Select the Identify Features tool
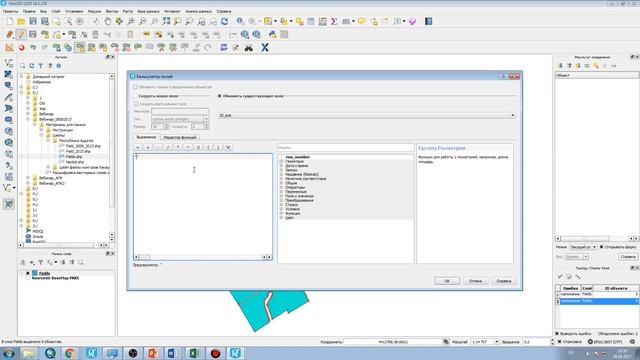This screenshot has width=640, height=360. (x=240, y=21)
